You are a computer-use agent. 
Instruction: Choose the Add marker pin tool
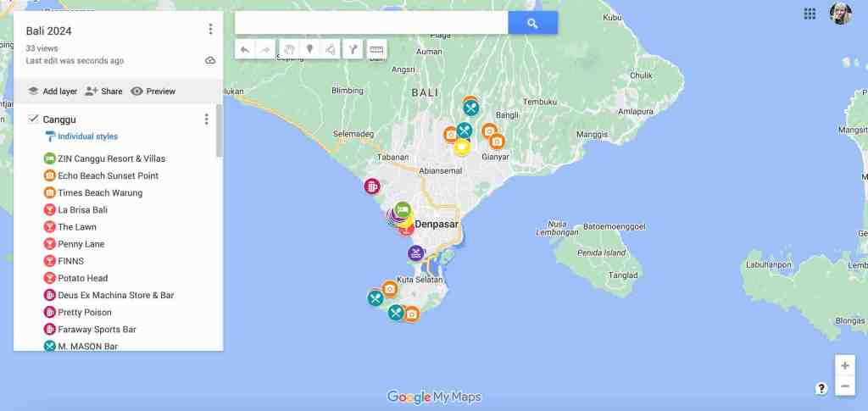309,50
